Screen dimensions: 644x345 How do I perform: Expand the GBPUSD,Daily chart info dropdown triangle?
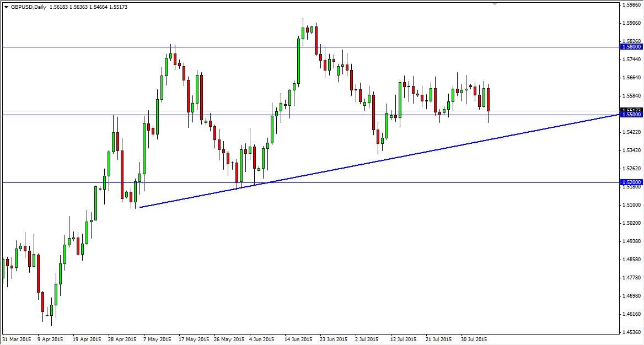click(x=6, y=7)
